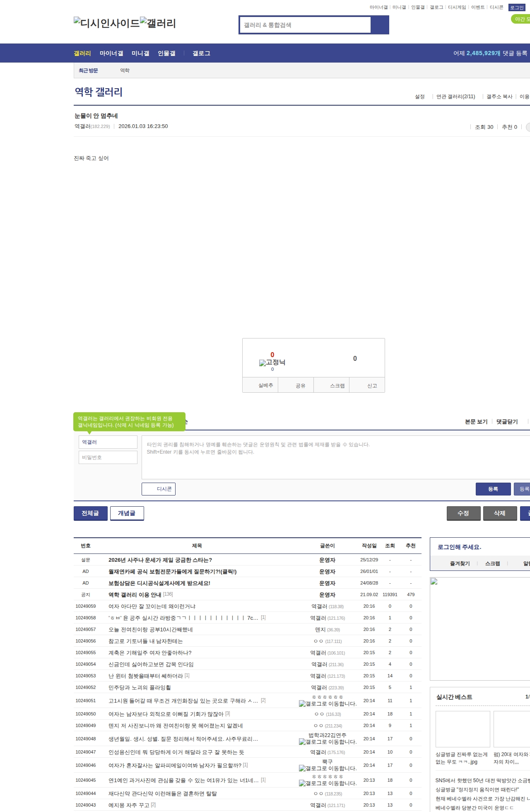The width and height of the screenshot is (530, 812).
Task: Click the 제목 column header
Action: 197,546
